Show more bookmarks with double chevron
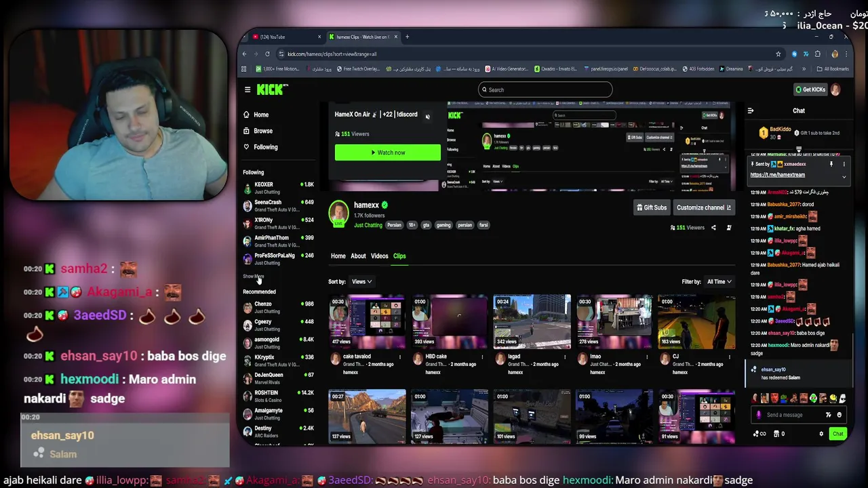Viewport: 868px width, 488px height. point(804,69)
